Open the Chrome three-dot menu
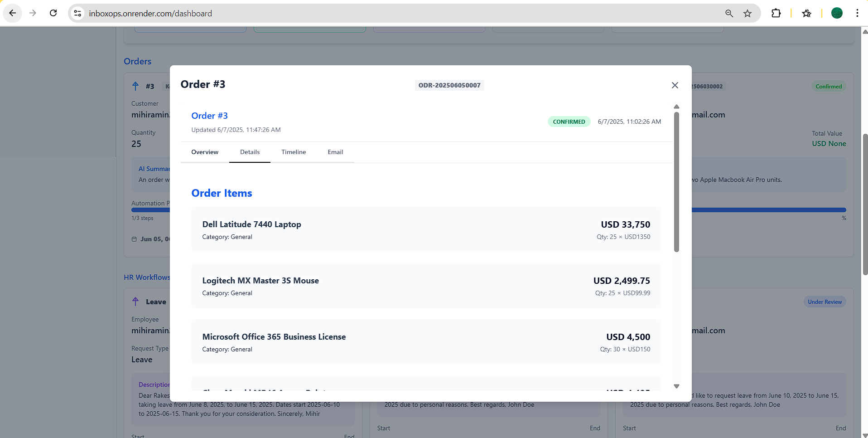This screenshot has height=438, width=868. (857, 13)
